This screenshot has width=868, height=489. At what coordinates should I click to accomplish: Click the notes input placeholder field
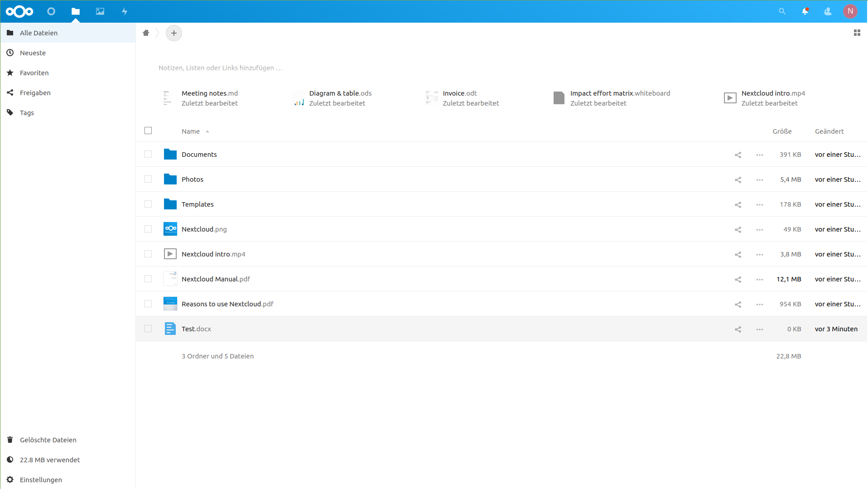click(221, 68)
